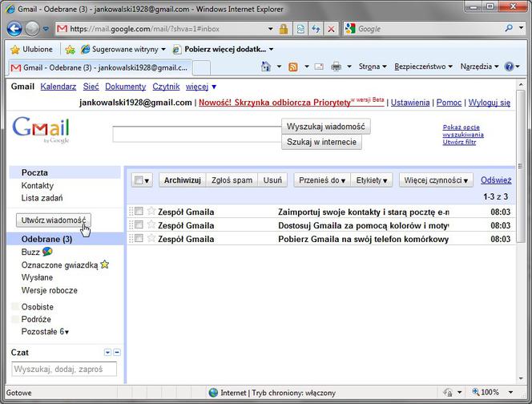Open the Więcej czynności dropdown
This screenshot has width=532, height=404.
point(436,180)
